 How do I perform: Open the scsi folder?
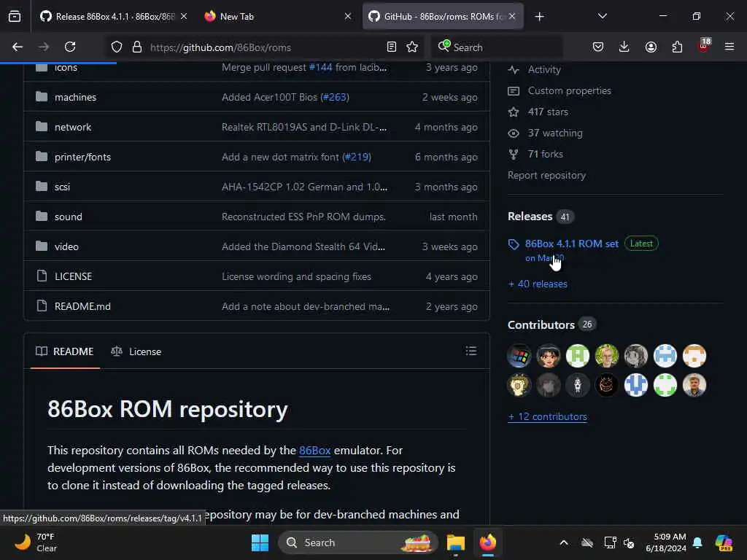[62, 187]
